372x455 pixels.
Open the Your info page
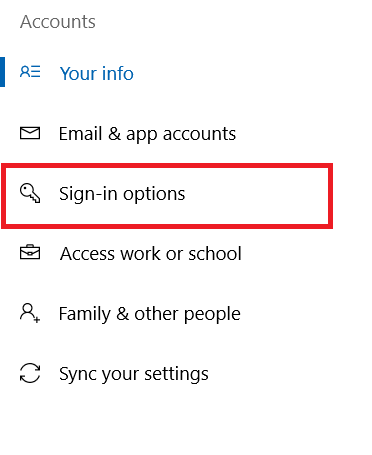[x=97, y=73]
